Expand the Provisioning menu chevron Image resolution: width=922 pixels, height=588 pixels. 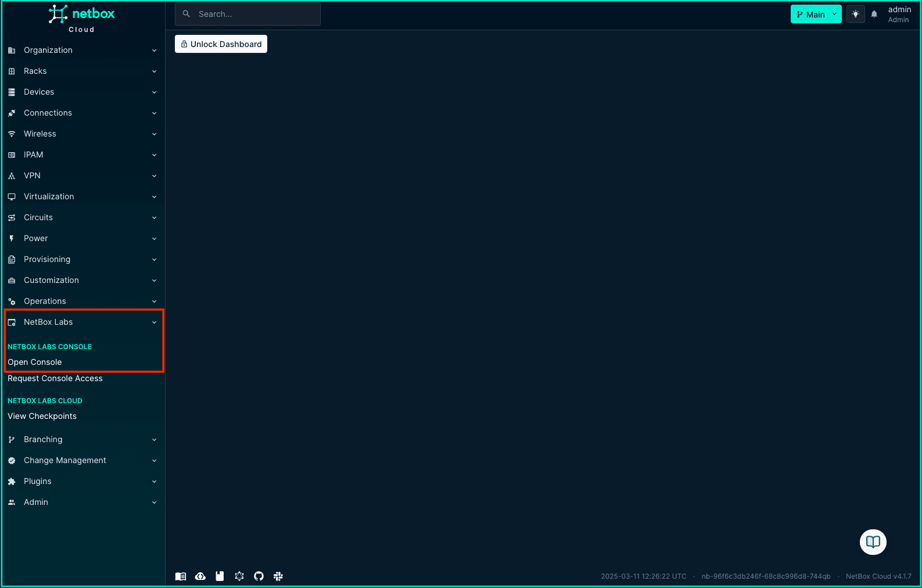pyautogui.click(x=155, y=260)
